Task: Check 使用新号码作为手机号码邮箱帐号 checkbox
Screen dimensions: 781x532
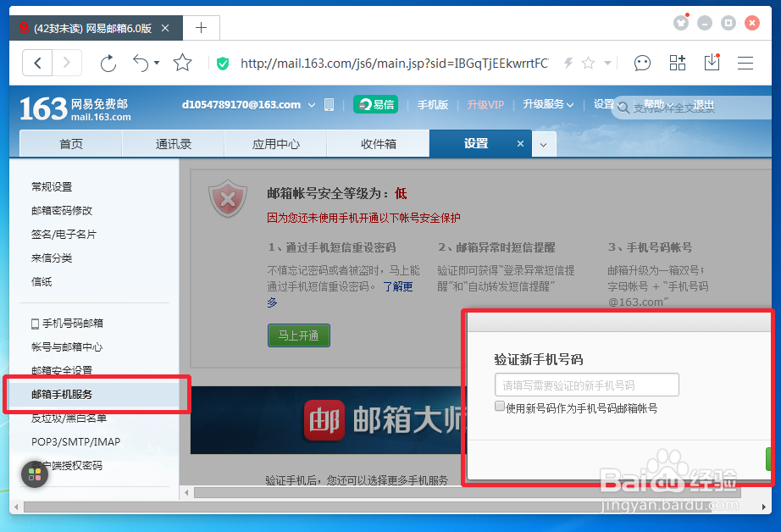Action: point(500,406)
